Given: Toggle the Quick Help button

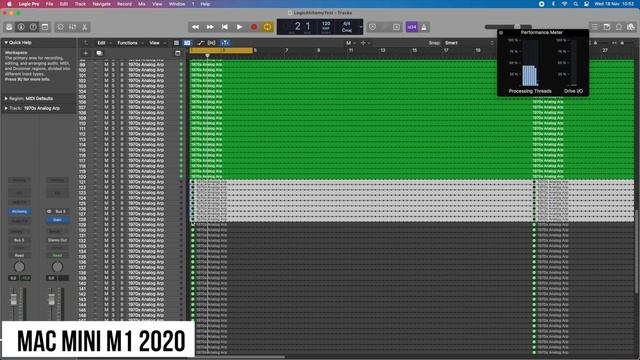Looking at the screenshot, I should pos(33,27).
